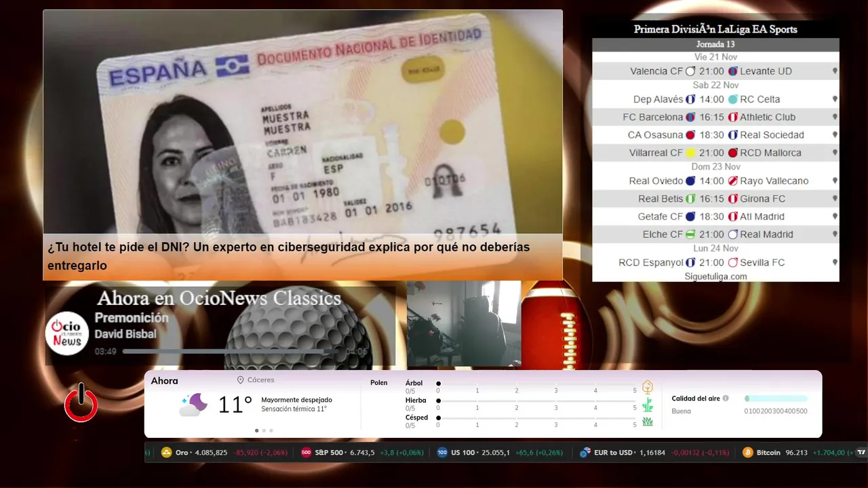Click the lawn pollen icon for Césped

(648, 422)
